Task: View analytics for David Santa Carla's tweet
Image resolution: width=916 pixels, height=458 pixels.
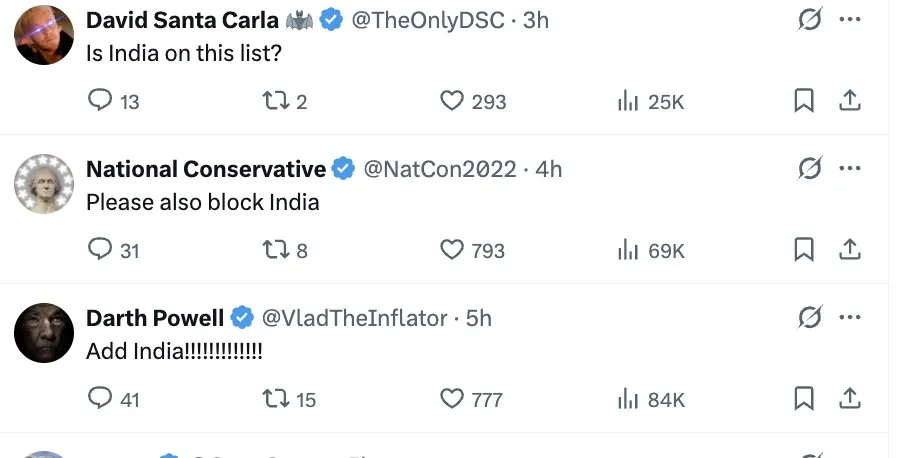Action: (628, 101)
